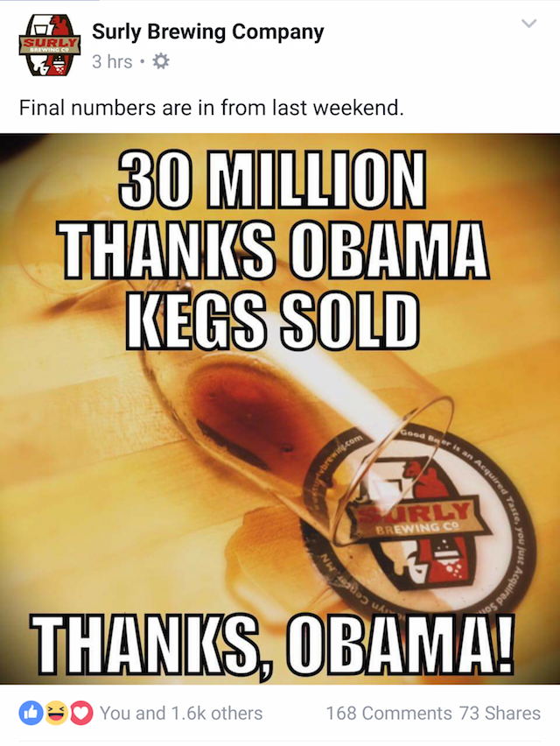Click the 3 hrs post timestamp

coord(112,61)
